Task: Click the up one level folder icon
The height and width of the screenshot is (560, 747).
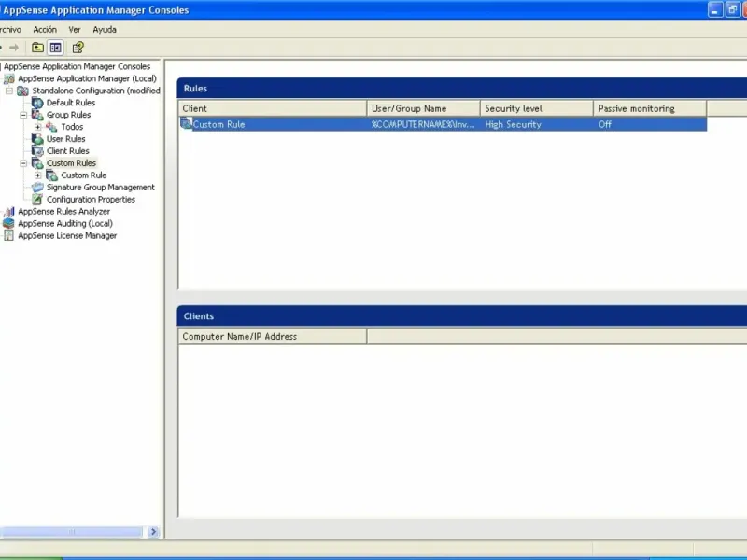Action: (x=37, y=48)
